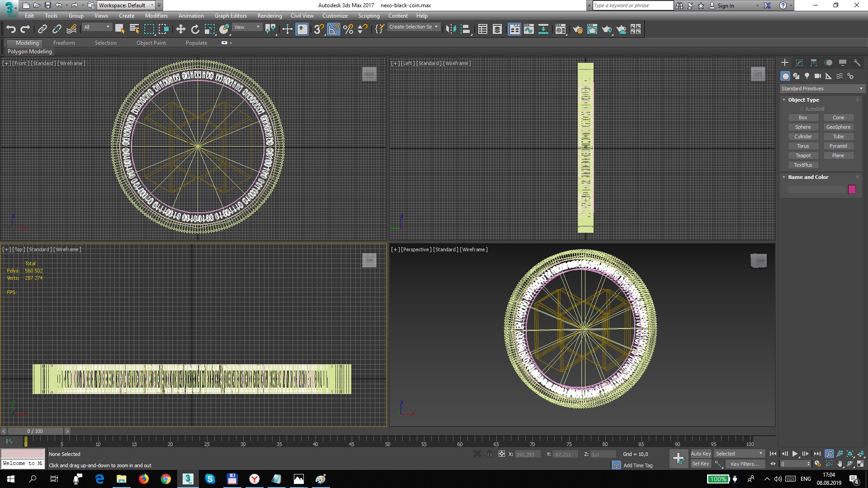868x488 pixels.
Task: Switch to Cameras category in Create panel
Action: [818, 76]
